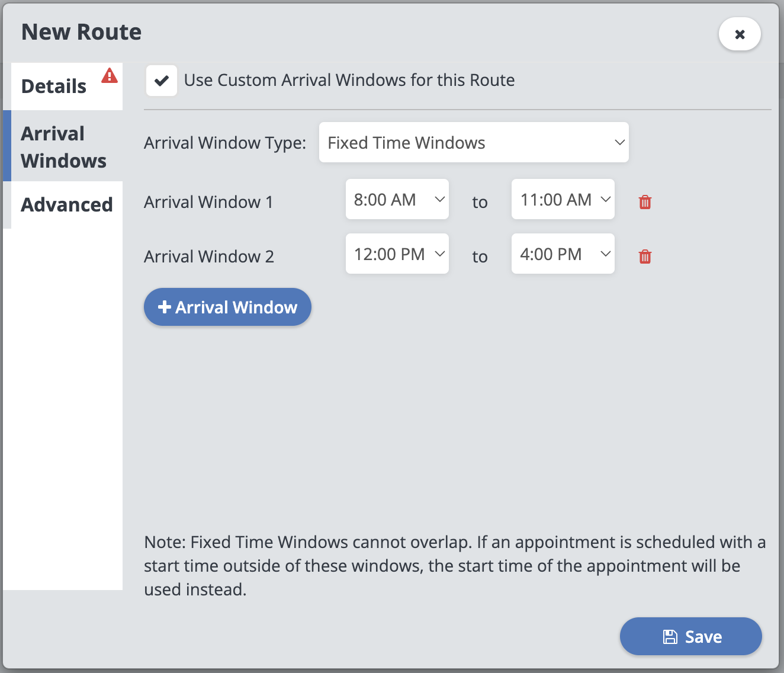The height and width of the screenshot is (673, 784).
Task: Click the Fixed Time Windows note text
Action: (455, 566)
